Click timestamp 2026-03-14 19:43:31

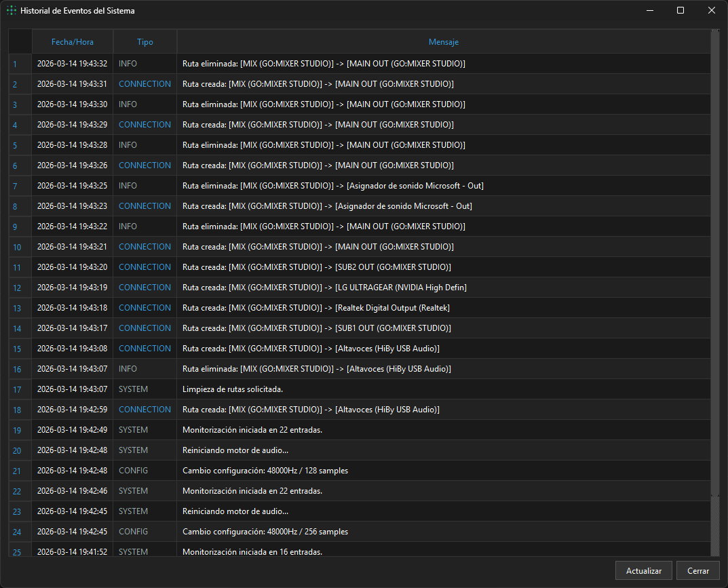(72, 84)
